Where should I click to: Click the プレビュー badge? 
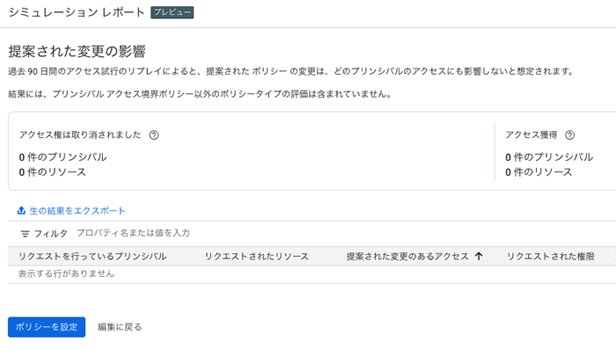tap(172, 13)
